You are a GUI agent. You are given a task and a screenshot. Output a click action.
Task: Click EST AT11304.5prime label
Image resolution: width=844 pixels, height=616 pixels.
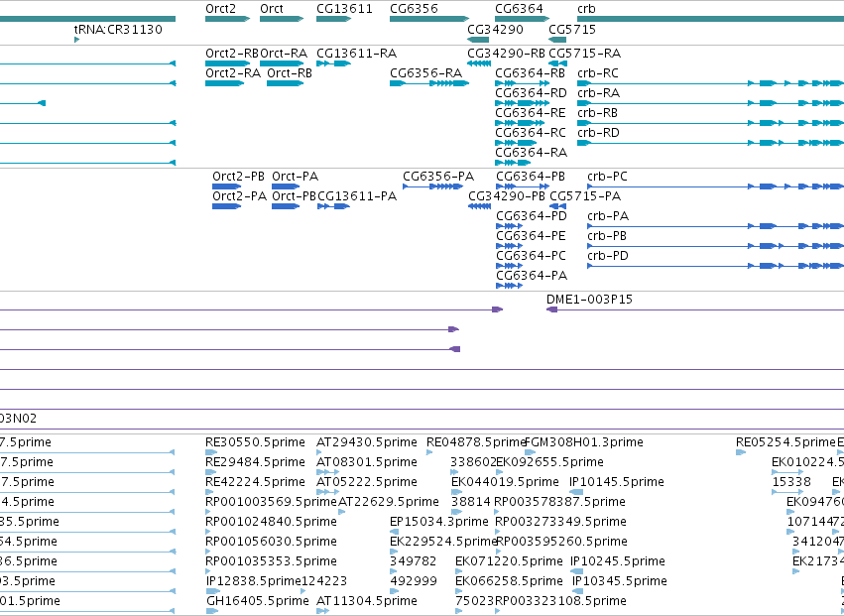367,601
